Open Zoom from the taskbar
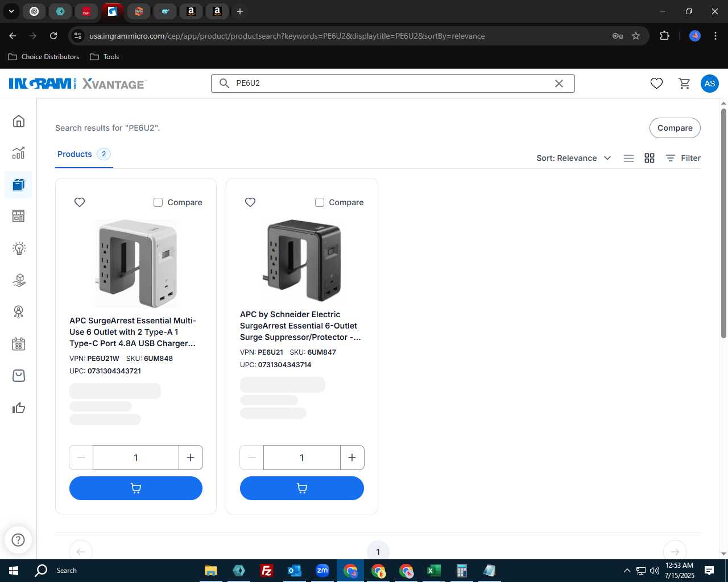The width and height of the screenshot is (728, 582). [x=322, y=571]
